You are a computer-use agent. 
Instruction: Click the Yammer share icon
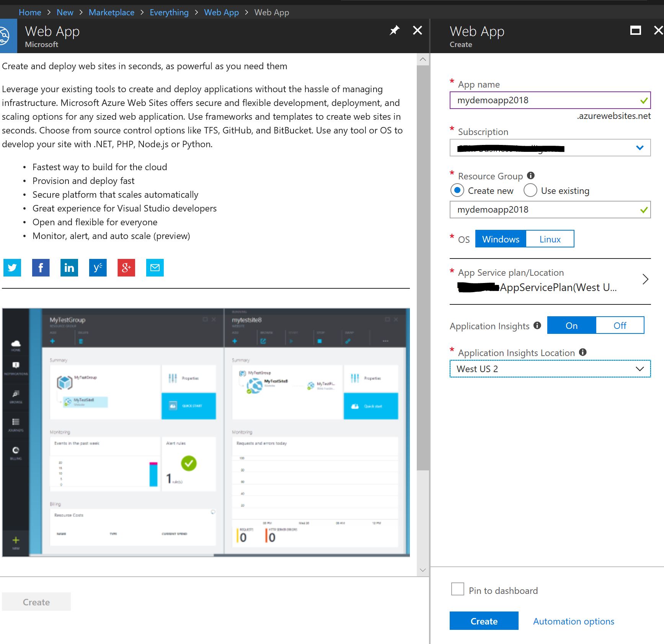tap(98, 268)
